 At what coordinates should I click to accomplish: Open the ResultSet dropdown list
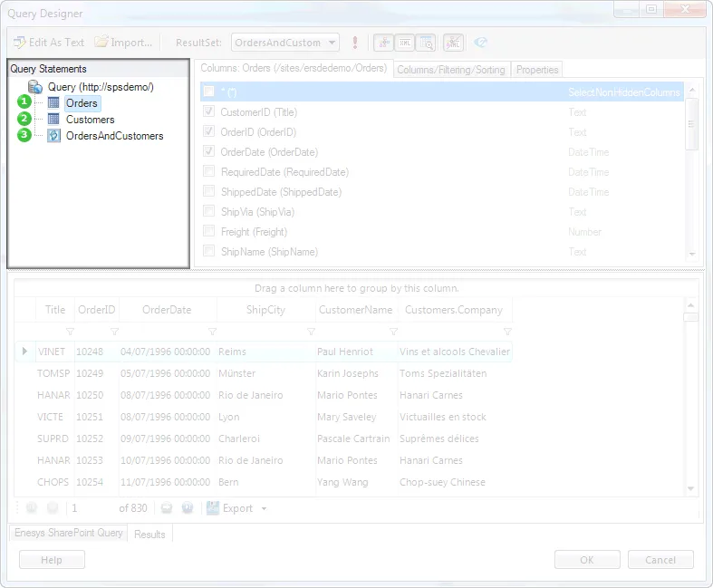332,43
